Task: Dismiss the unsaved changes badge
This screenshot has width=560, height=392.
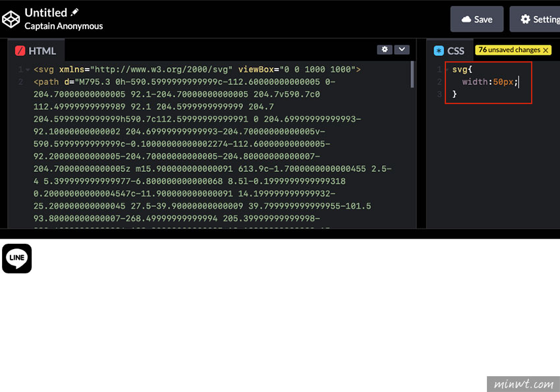Action: [546, 50]
